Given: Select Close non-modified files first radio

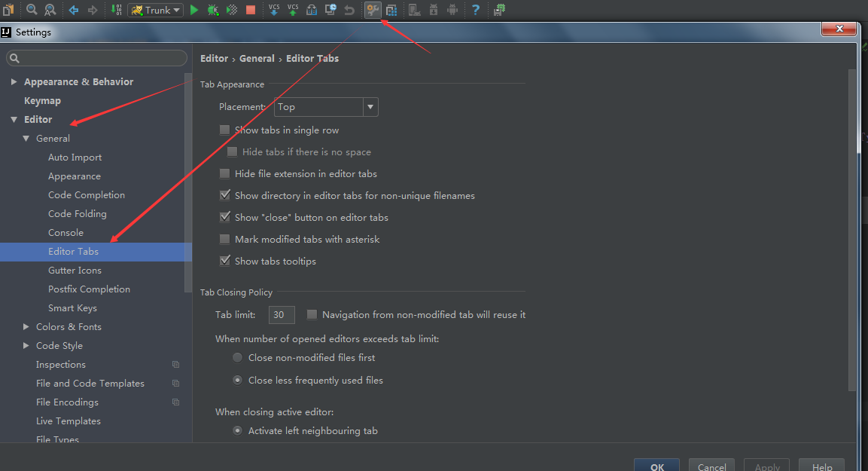Looking at the screenshot, I should pyautogui.click(x=237, y=358).
